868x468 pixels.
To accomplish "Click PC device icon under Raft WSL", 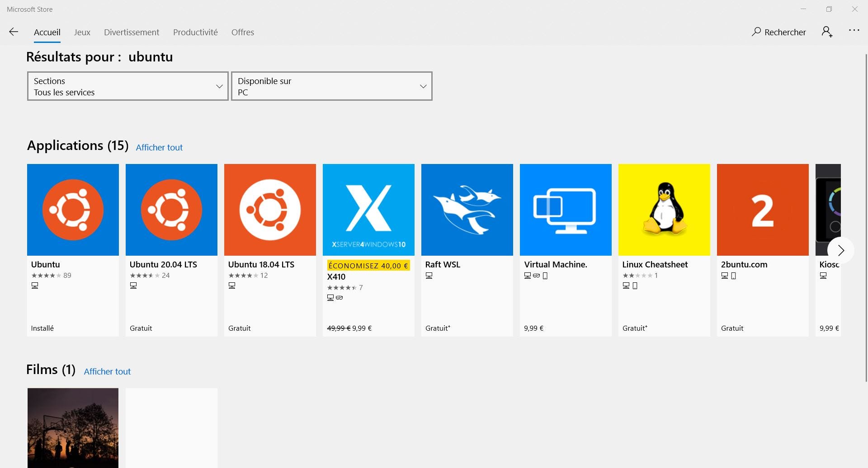I will (x=429, y=276).
